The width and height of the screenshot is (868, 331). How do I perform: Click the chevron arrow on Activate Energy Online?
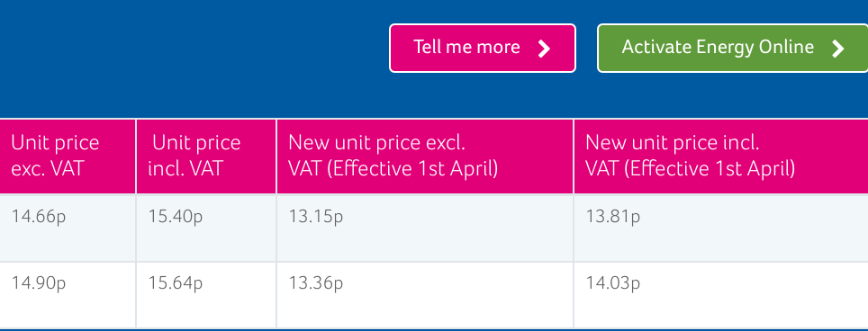pyautogui.click(x=838, y=49)
